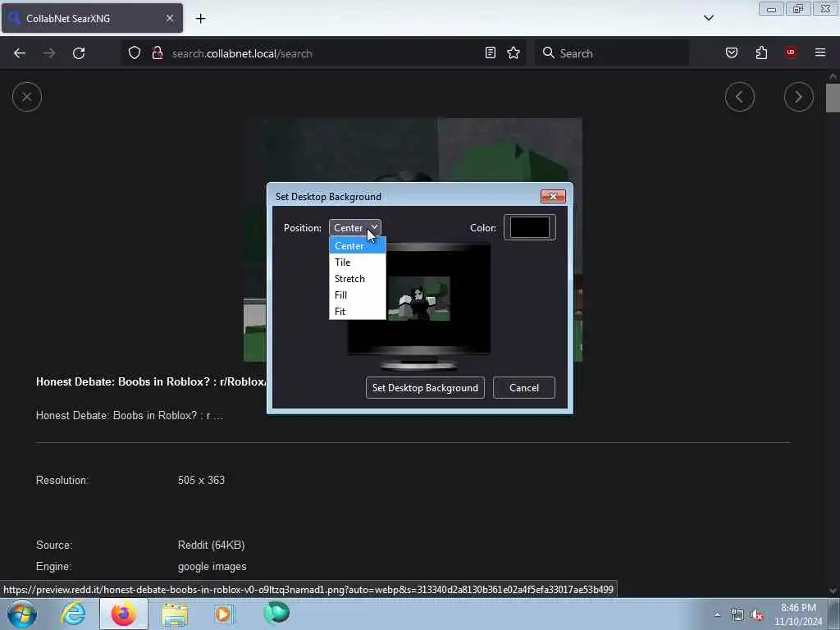Close the image detail view

[x=27, y=97]
